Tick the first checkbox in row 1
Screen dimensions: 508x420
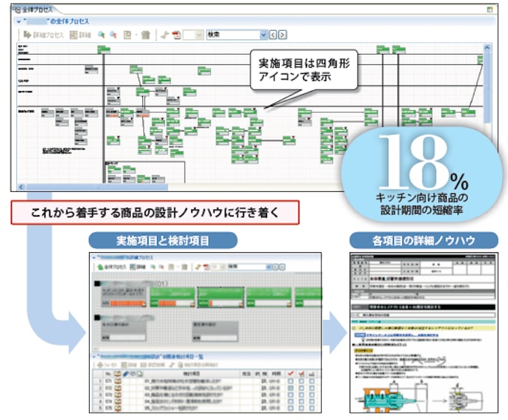coord(290,381)
